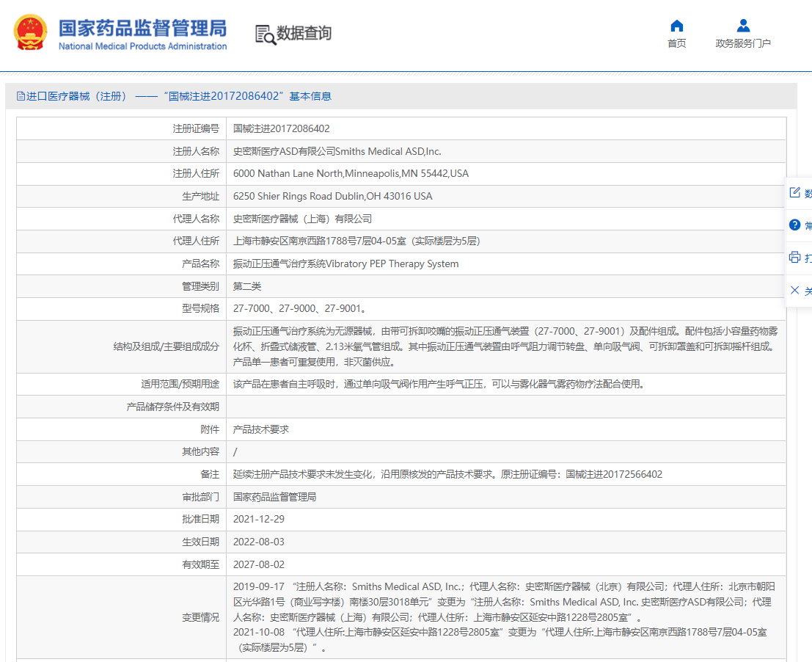The height and width of the screenshot is (662, 812).
Task: Click the 首页 label
Action: point(676,43)
